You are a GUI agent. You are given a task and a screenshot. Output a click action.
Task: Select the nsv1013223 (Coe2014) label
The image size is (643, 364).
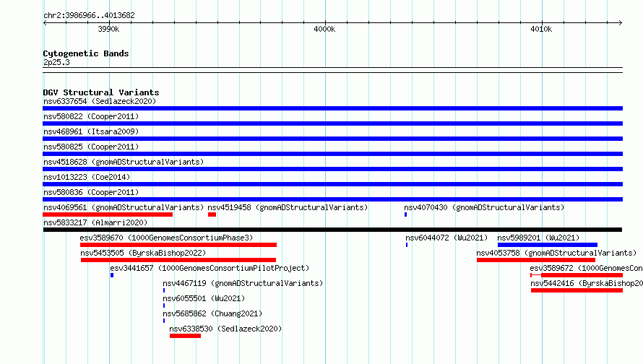(x=87, y=177)
